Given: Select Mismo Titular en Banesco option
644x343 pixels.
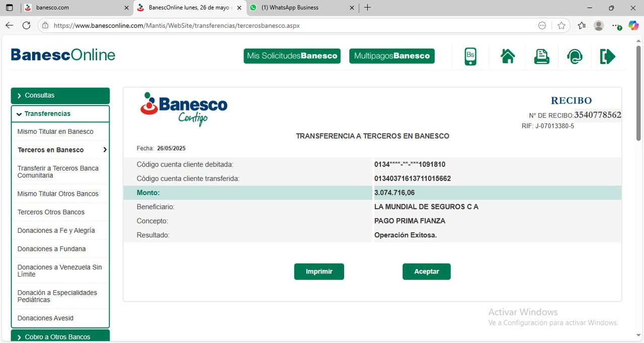Looking at the screenshot, I should [x=55, y=132].
